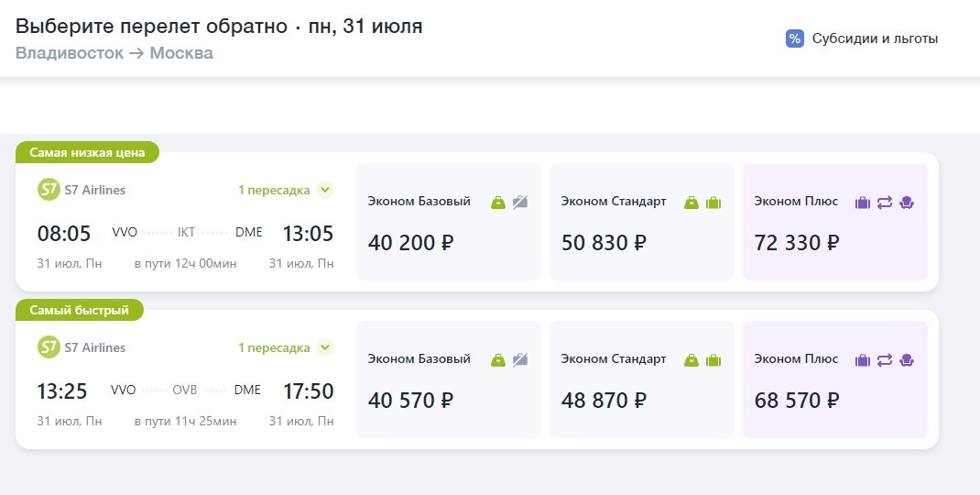Click the S7 logo on the 08:05 flight
This screenshot has height=495, width=980.
click(x=48, y=190)
